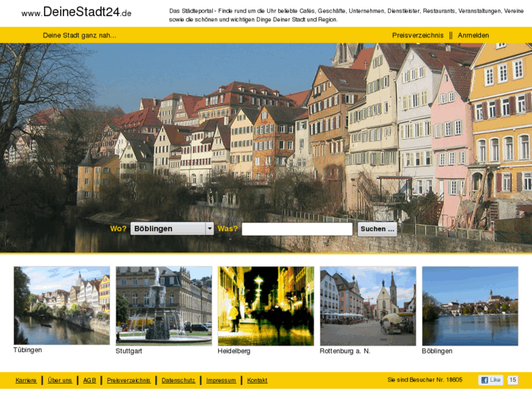The width and height of the screenshot is (532, 399).
Task: Open the Anmelden login link
Action: (473, 35)
